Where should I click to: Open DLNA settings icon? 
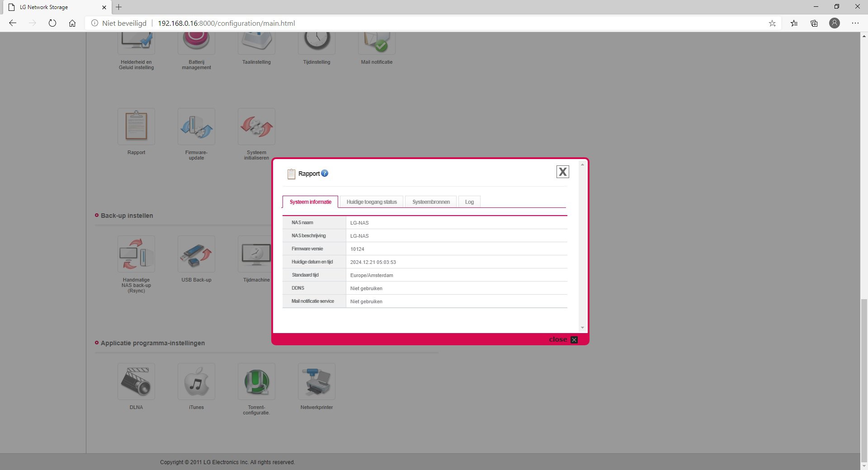click(136, 381)
